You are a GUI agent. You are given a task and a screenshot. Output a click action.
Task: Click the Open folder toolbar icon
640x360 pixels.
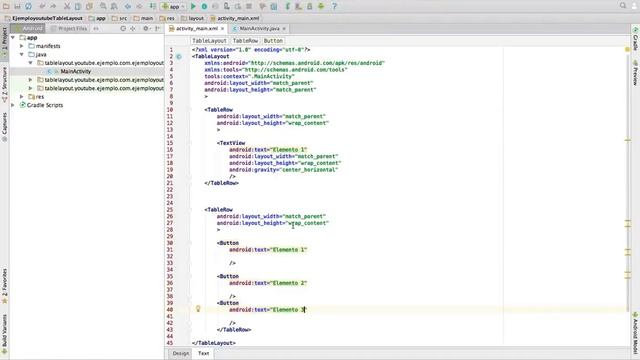click(6, 6)
